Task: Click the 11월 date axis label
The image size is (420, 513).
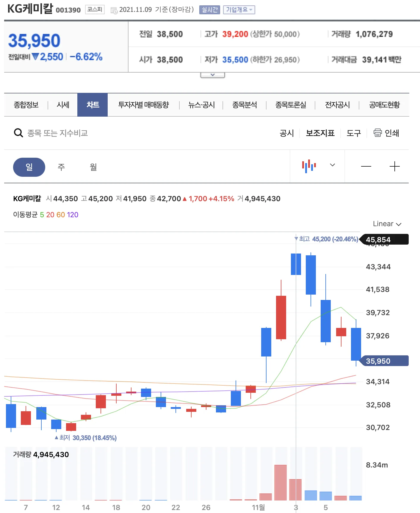Action: [258, 507]
